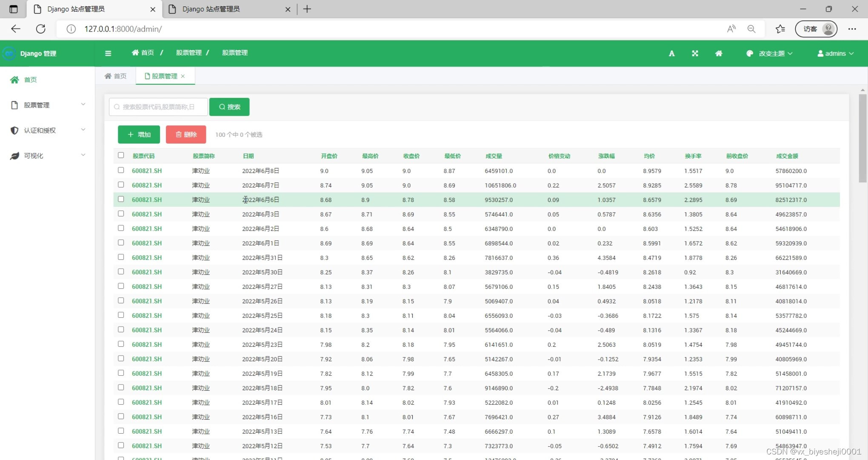The height and width of the screenshot is (460, 868).
Task: Click the 成交量 value 10651806.0
Action: 500,185
